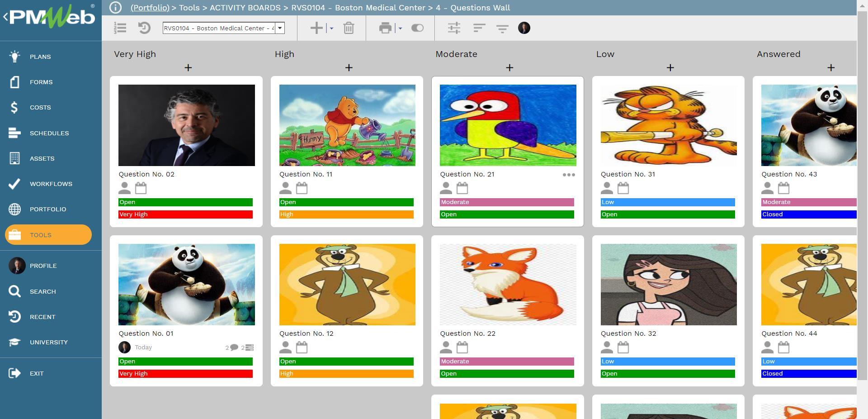Click the delete trash icon
868x419 pixels.
pos(349,28)
